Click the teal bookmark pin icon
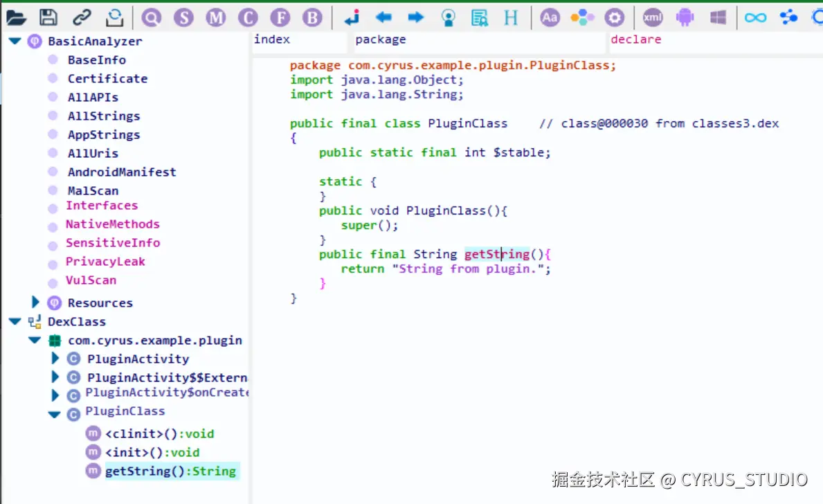823x504 pixels. click(x=448, y=17)
